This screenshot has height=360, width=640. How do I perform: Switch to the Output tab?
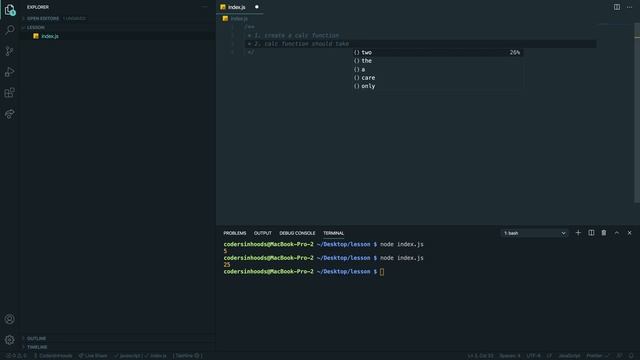point(262,233)
